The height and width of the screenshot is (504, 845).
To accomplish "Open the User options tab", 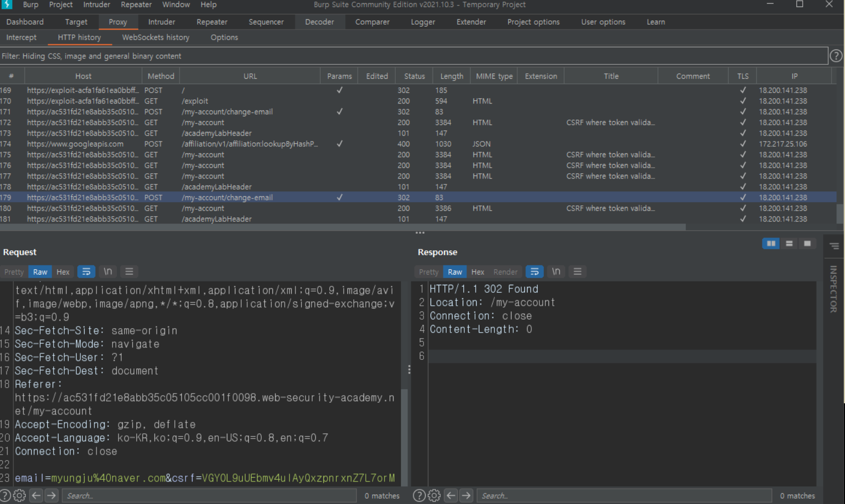I will [x=603, y=22].
